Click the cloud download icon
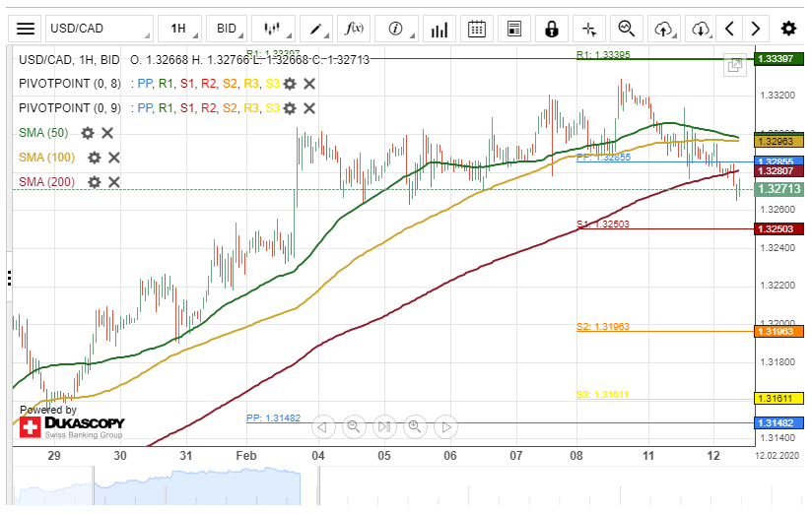This screenshot has width=812, height=514. 700,29
